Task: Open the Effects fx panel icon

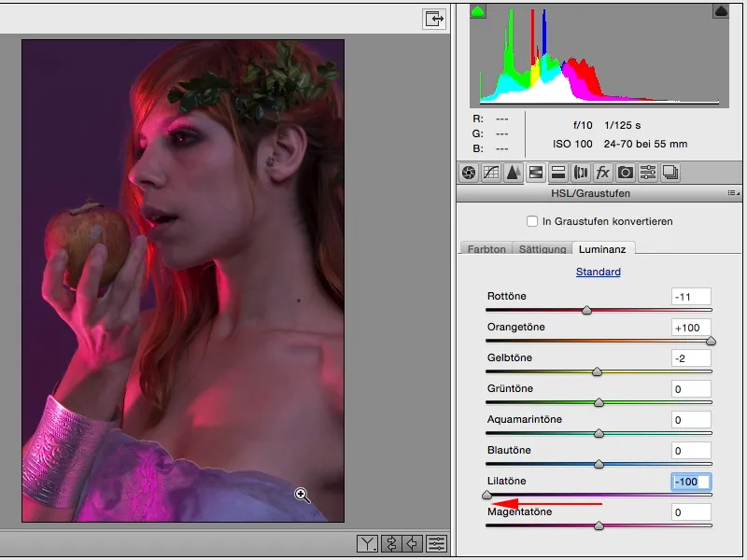Action: coord(602,173)
